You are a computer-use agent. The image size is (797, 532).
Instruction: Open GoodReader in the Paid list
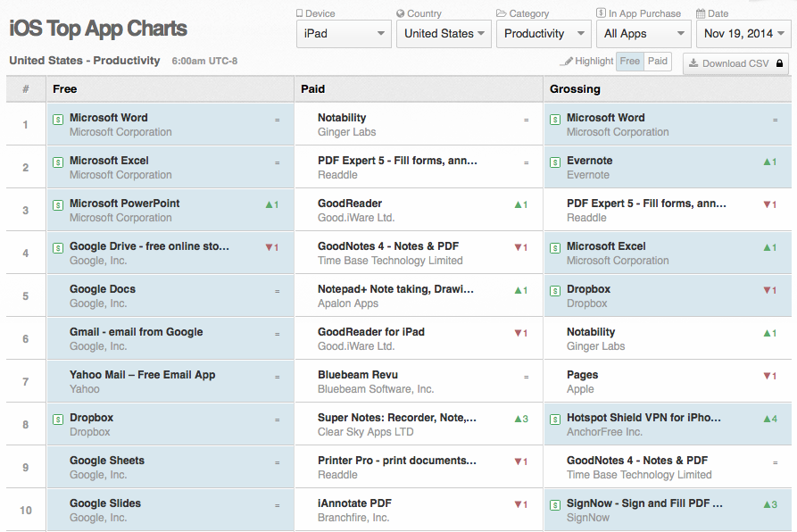point(350,204)
